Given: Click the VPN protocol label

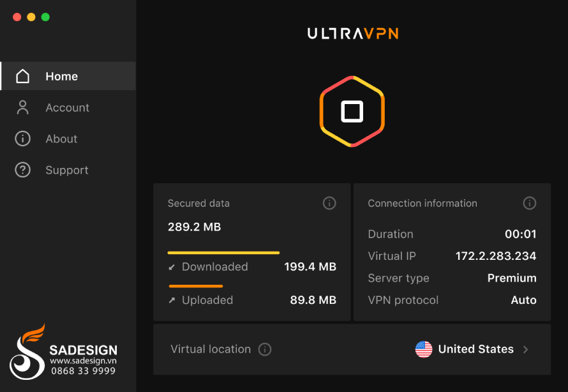Looking at the screenshot, I should tap(403, 300).
